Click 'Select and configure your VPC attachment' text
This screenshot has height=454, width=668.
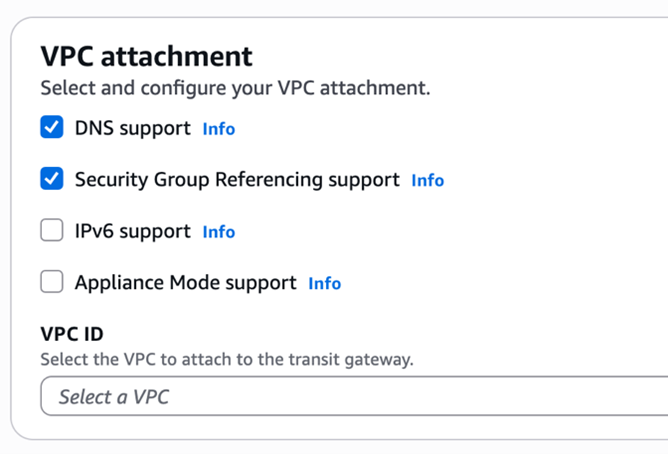[235, 88]
